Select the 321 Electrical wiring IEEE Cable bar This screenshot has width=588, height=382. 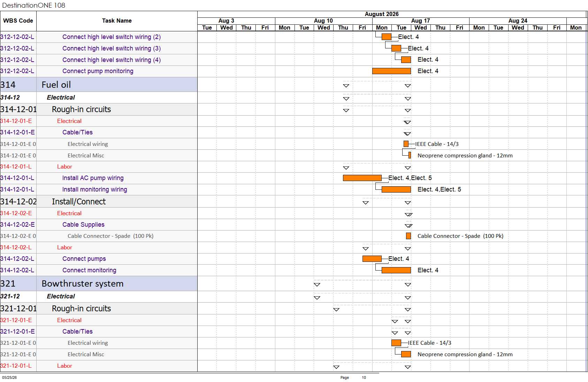pos(396,343)
